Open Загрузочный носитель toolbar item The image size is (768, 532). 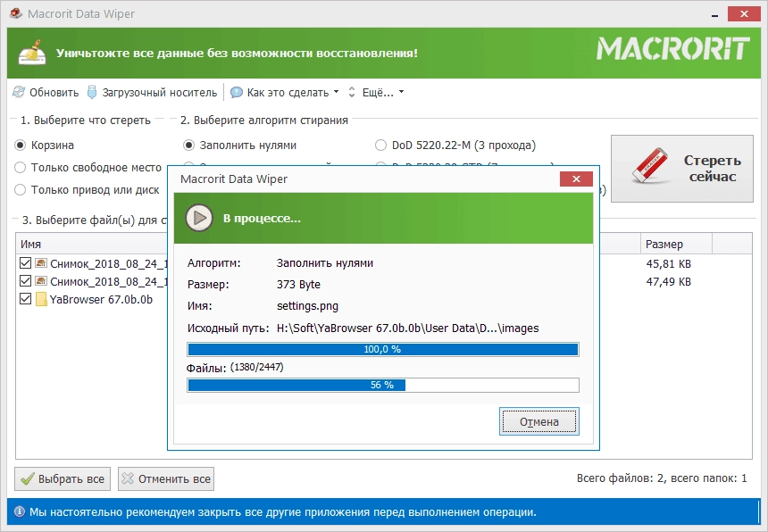pyautogui.click(x=153, y=92)
